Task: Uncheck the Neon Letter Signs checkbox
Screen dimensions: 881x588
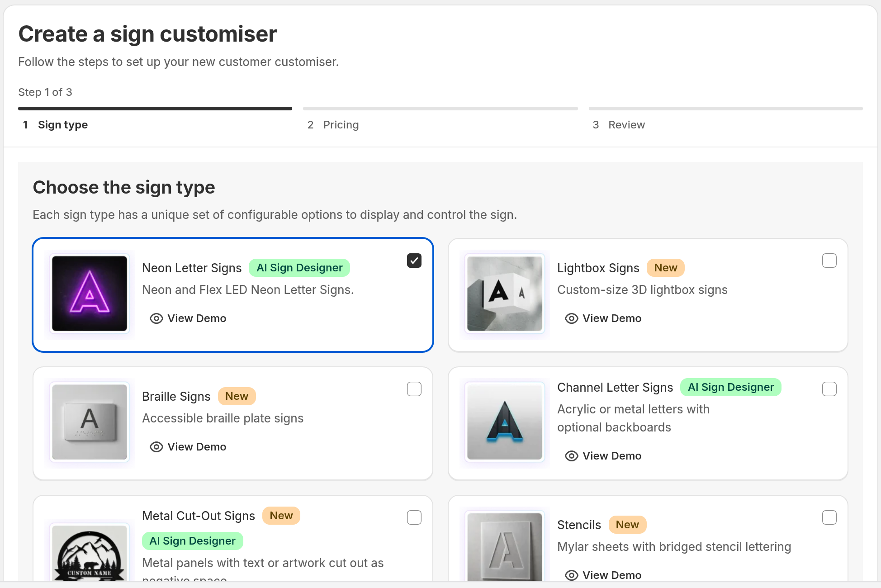Action: 414,261
